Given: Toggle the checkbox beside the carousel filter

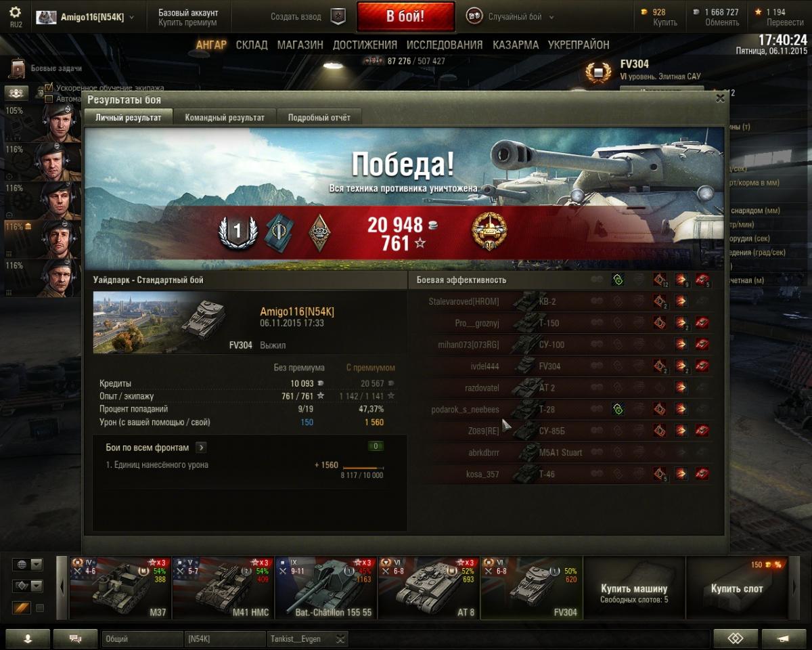Looking at the screenshot, I should pyautogui.click(x=40, y=608).
